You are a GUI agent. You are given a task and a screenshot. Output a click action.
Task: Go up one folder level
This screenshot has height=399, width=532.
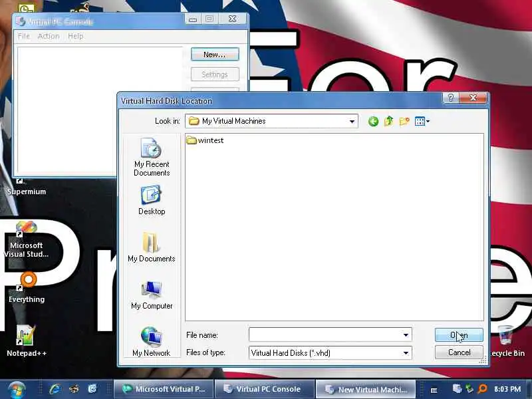click(389, 121)
